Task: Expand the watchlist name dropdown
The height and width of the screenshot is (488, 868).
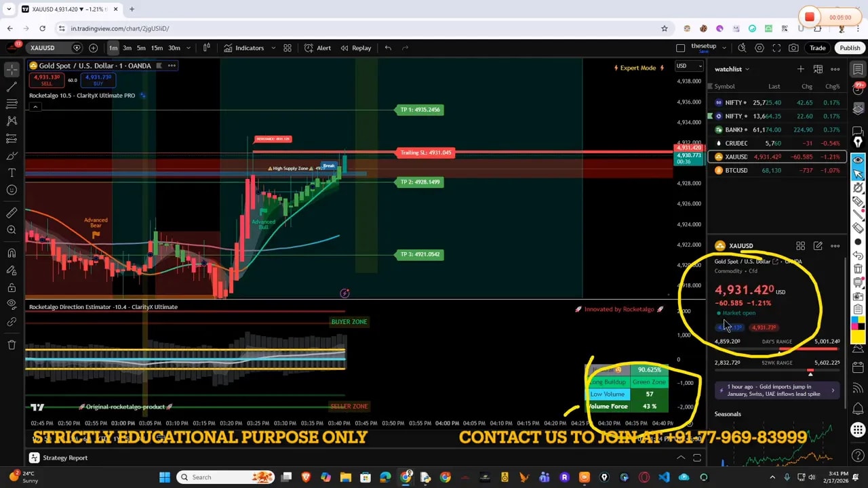Action: coord(747,69)
